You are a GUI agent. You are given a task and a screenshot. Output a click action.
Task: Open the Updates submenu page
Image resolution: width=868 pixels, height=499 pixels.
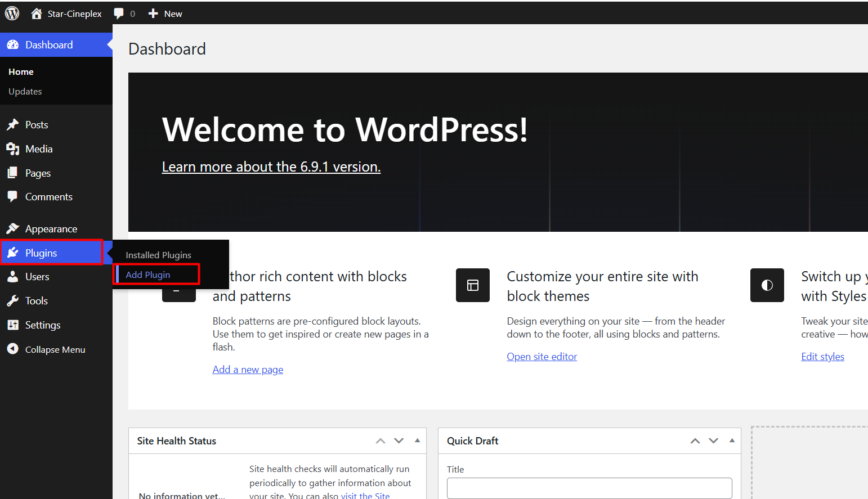click(x=25, y=91)
